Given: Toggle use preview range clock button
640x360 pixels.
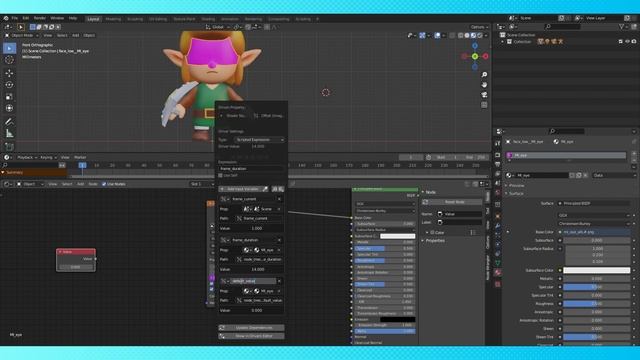Looking at the screenshot, I should [x=429, y=157].
